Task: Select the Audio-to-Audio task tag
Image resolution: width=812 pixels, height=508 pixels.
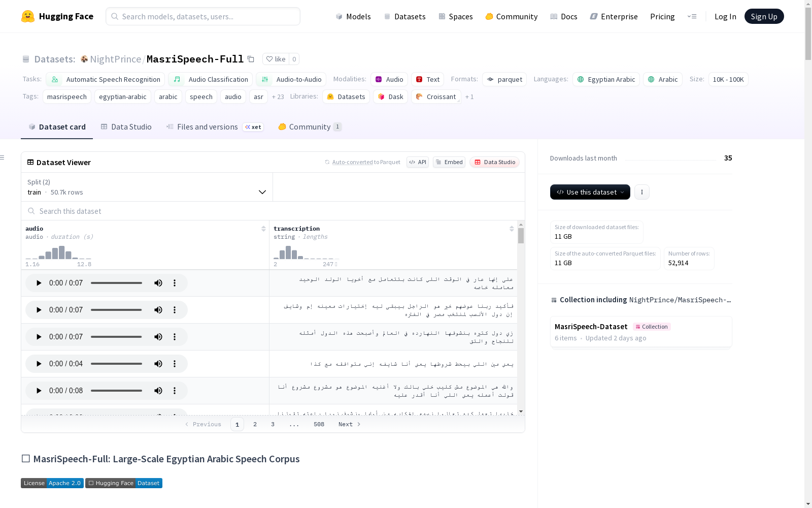Action: [x=291, y=79]
